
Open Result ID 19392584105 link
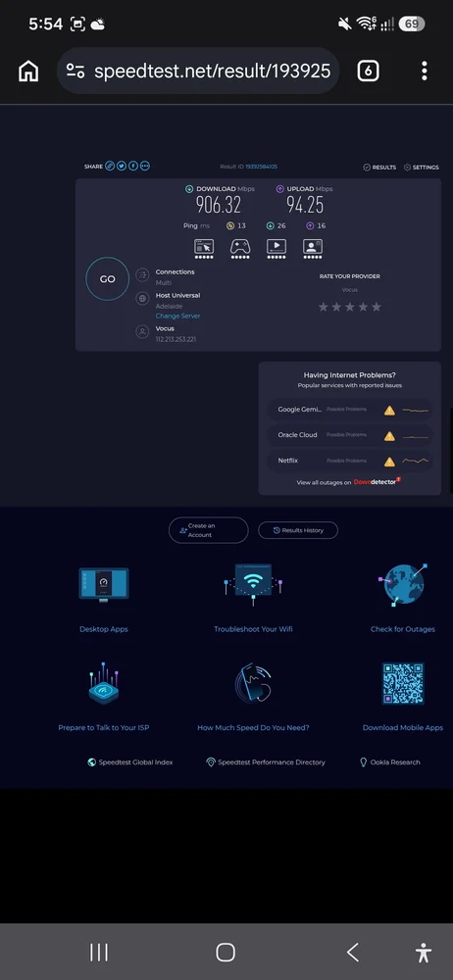262,167
